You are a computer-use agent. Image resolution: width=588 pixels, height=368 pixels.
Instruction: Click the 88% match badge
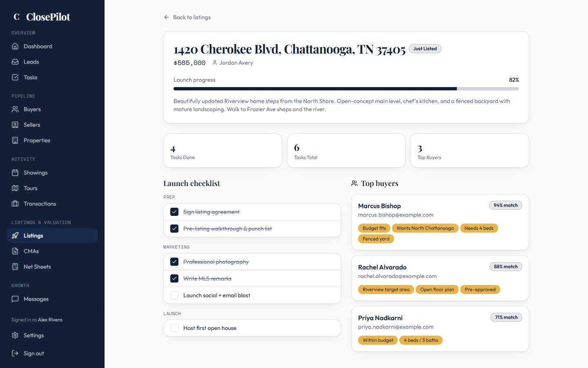coord(506,267)
